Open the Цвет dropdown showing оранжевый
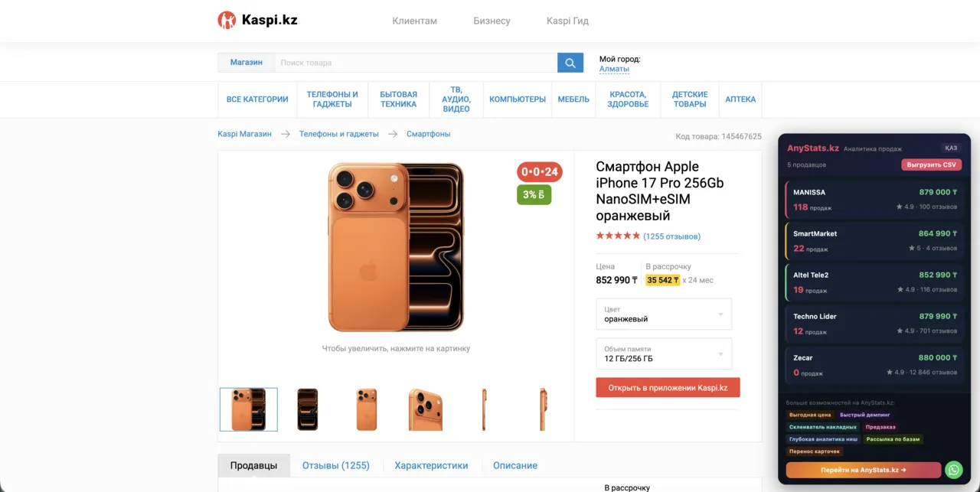The image size is (980, 492). tap(663, 314)
